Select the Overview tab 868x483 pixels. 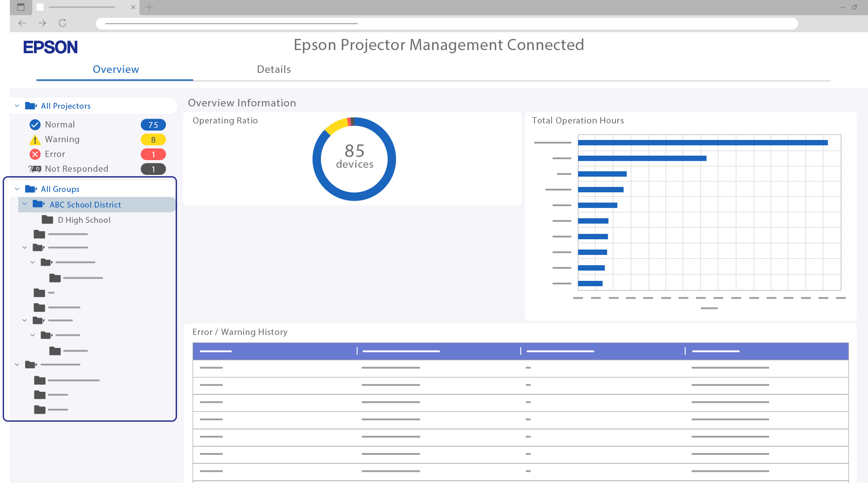116,69
